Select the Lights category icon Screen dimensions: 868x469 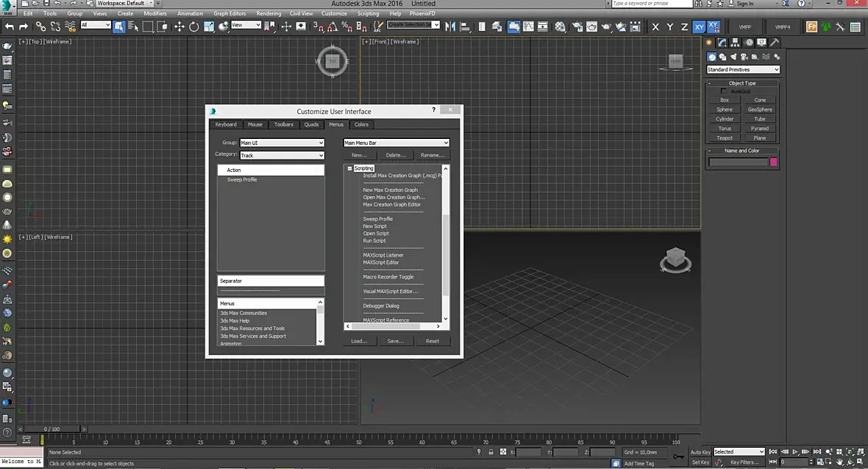coord(734,57)
